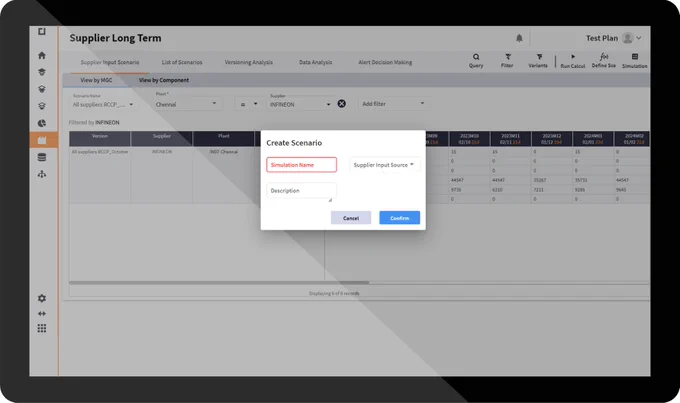
Task: Open the Add filter dropdown
Action: [393, 104]
